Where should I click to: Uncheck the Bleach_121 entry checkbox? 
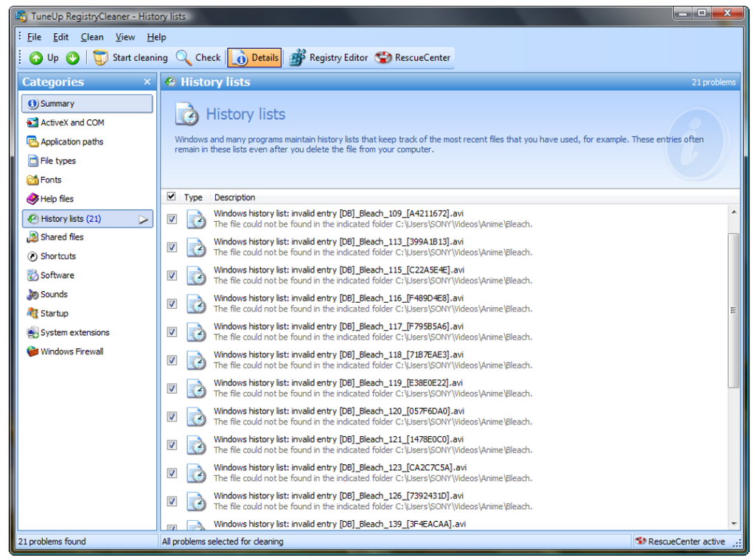coord(172,445)
